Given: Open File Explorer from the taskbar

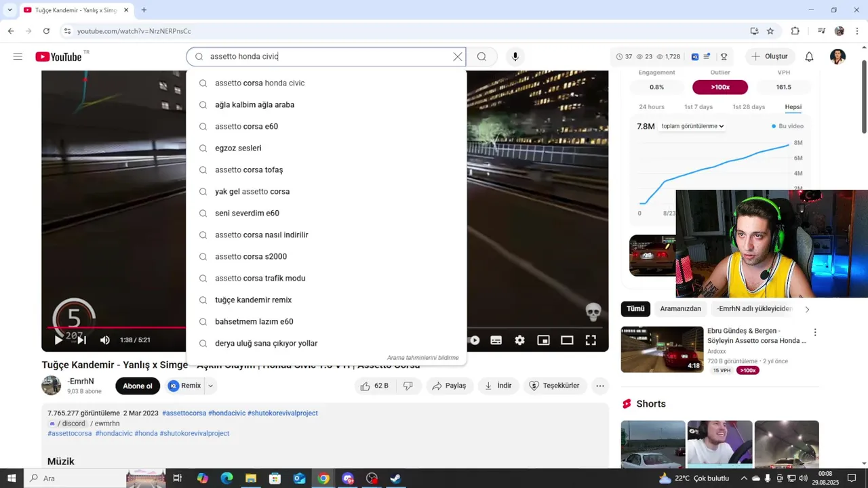Looking at the screenshot, I should pos(250,479).
